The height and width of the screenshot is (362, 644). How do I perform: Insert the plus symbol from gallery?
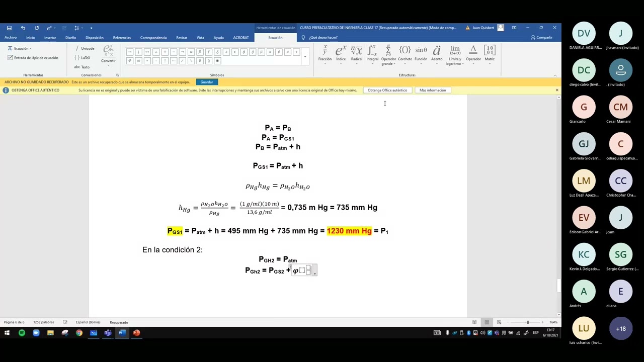pos(165,52)
